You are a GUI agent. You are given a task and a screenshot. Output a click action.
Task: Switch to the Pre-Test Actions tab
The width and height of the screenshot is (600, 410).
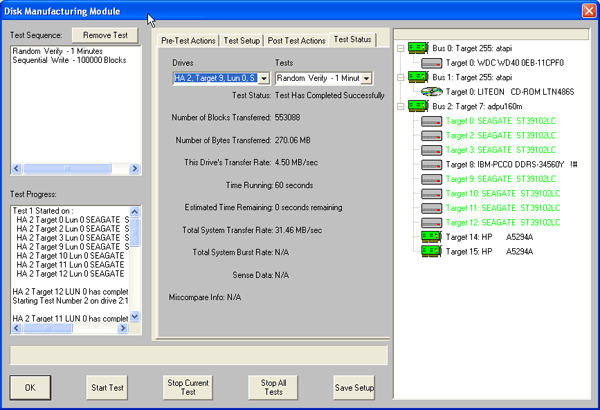click(x=189, y=40)
